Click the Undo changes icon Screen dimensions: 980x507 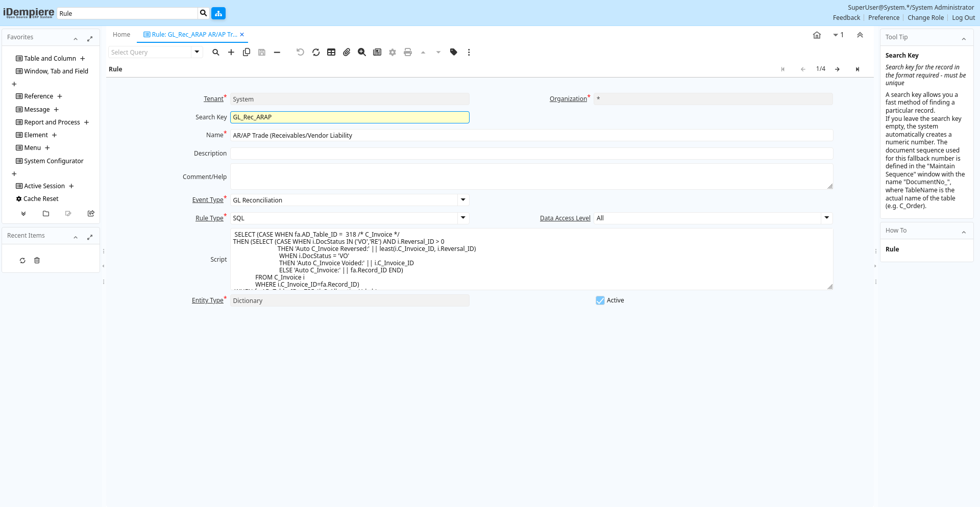(300, 52)
